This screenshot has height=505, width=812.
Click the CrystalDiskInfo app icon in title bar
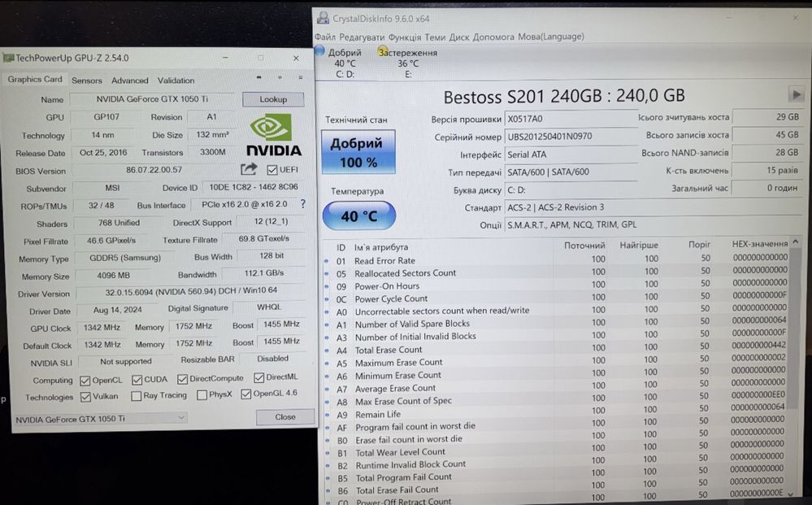(x=323, y=18)
